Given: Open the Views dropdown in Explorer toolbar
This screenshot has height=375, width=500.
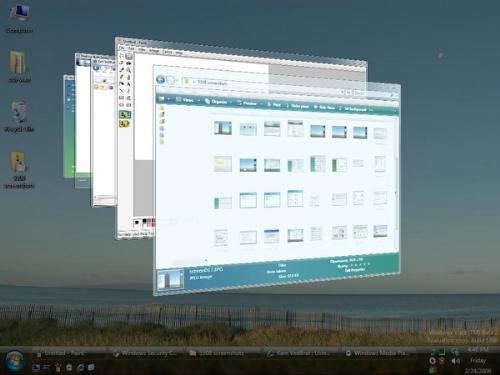Looking at the screenshot, I should 188,100.
